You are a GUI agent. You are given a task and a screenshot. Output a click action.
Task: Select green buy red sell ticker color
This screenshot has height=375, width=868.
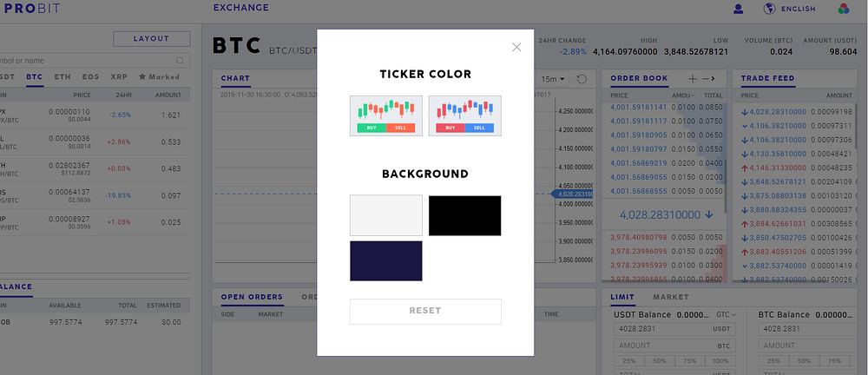[386, 115]
